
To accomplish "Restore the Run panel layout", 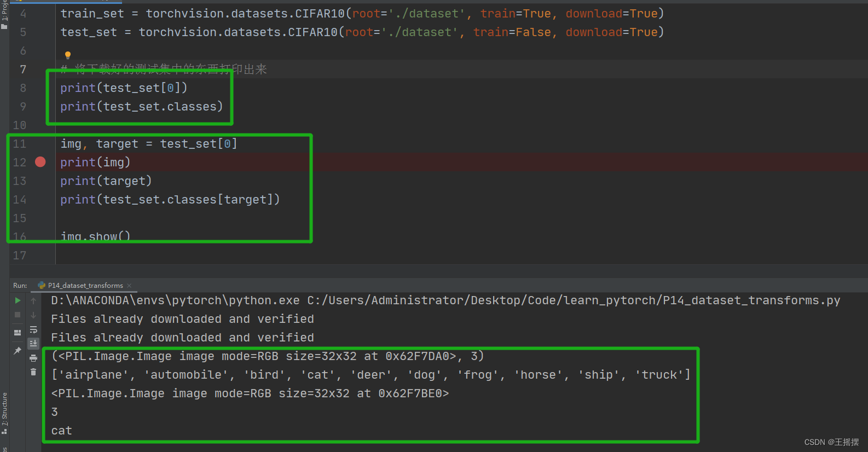I will (x=18, y=332).
